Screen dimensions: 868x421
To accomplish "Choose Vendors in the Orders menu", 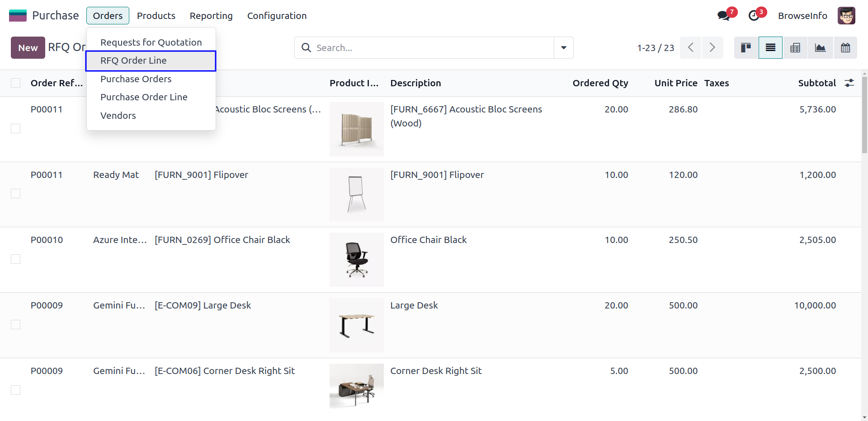I will pyautogui.click(x=118, y=116).
